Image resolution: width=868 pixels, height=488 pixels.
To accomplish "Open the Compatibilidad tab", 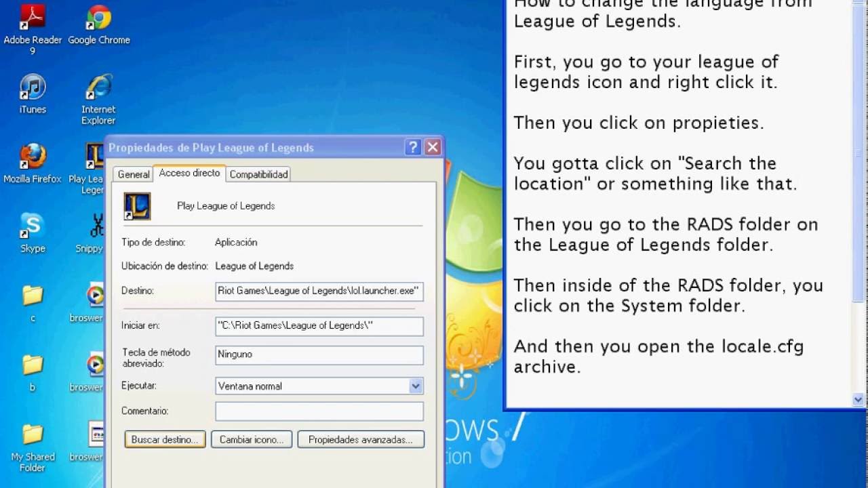I will click(258, 174).
